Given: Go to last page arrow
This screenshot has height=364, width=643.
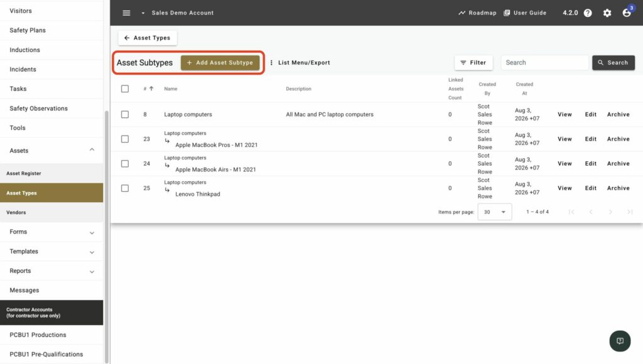Looking at the screenshot, I should coord(630,212).
